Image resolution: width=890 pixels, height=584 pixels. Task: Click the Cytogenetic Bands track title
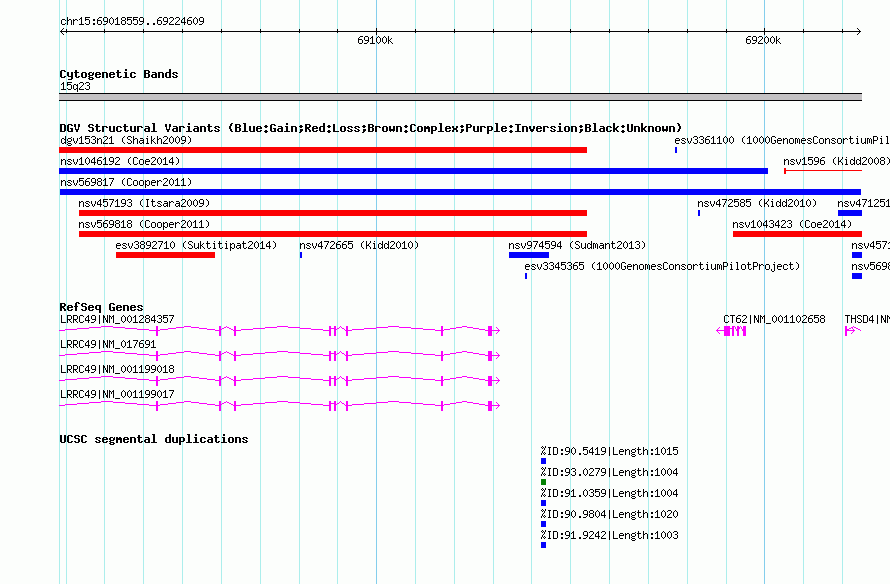coord(119,74)
